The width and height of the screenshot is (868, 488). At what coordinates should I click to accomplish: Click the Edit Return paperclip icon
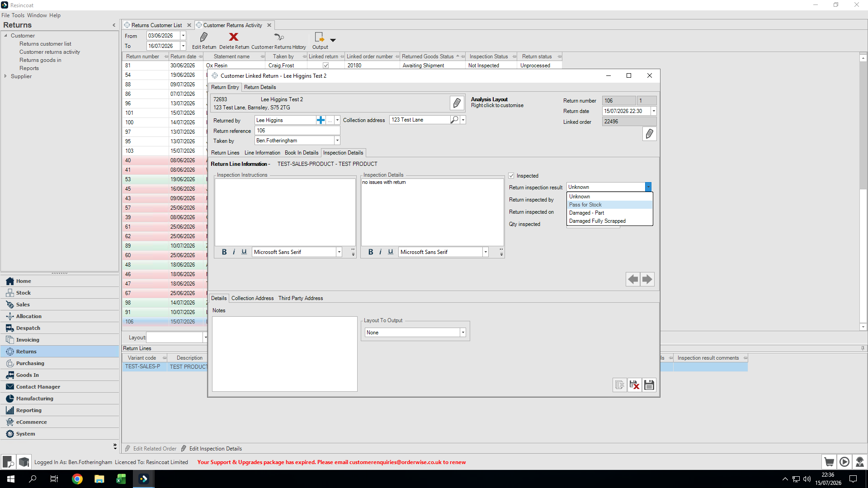point(204,37)
